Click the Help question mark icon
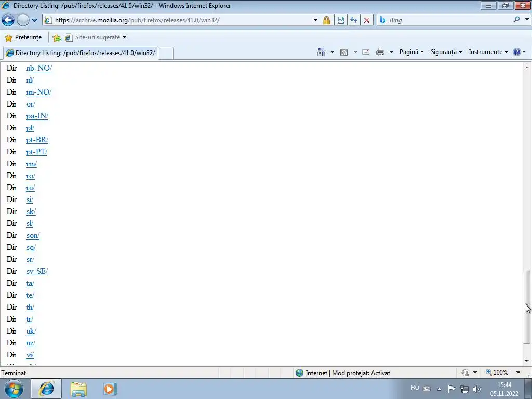Viewport: 532px width, 399px height. (516, 52)
